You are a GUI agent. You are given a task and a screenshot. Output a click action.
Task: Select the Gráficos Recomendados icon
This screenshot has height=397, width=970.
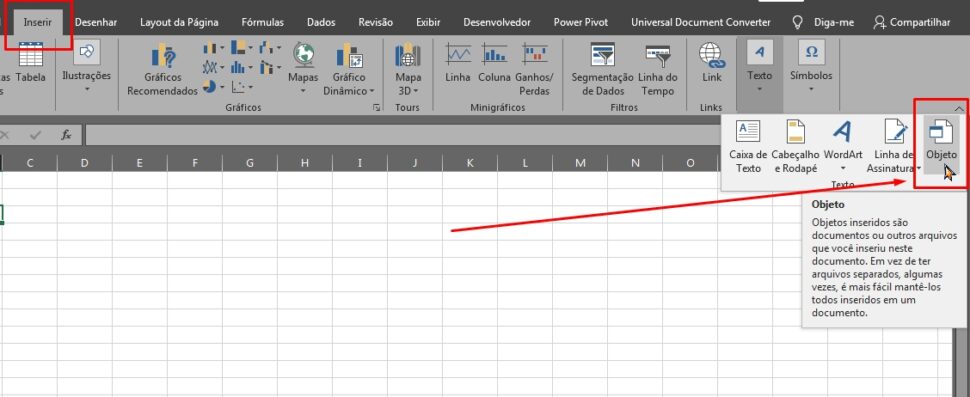pos(163,57)
